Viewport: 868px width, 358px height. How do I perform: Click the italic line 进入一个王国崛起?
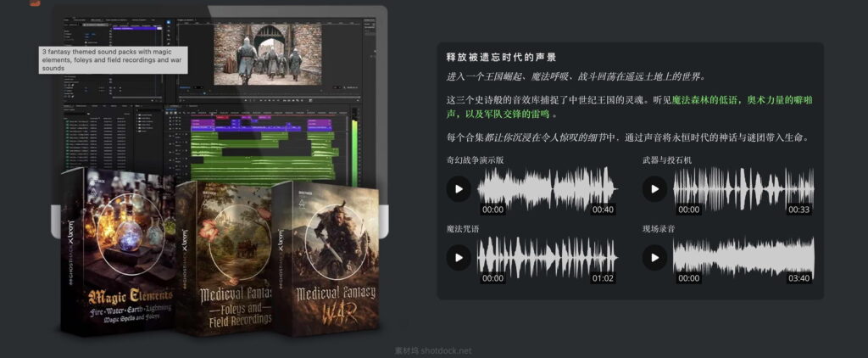[x=576, y=76]
